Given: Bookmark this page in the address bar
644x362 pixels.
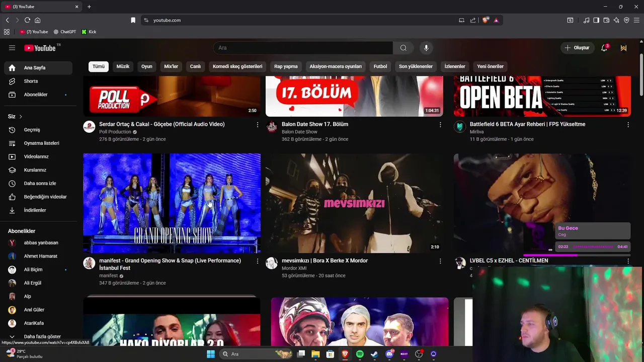Looking at the screenshot, I should click(133, 20).
